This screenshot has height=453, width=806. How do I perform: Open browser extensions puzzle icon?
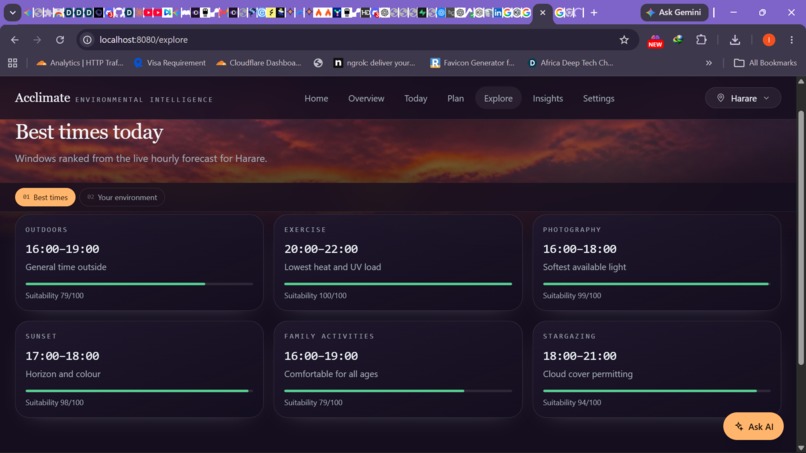tap(701, 40)
